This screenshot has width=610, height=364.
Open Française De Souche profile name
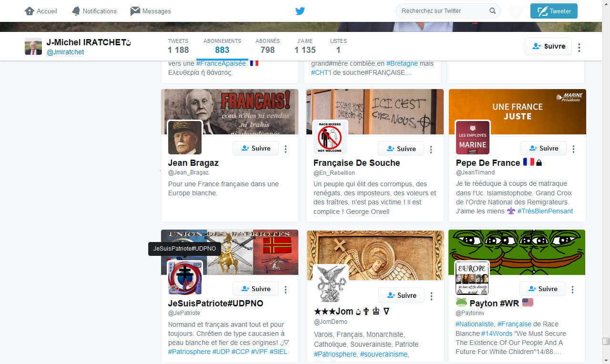(x=356, y=162)
